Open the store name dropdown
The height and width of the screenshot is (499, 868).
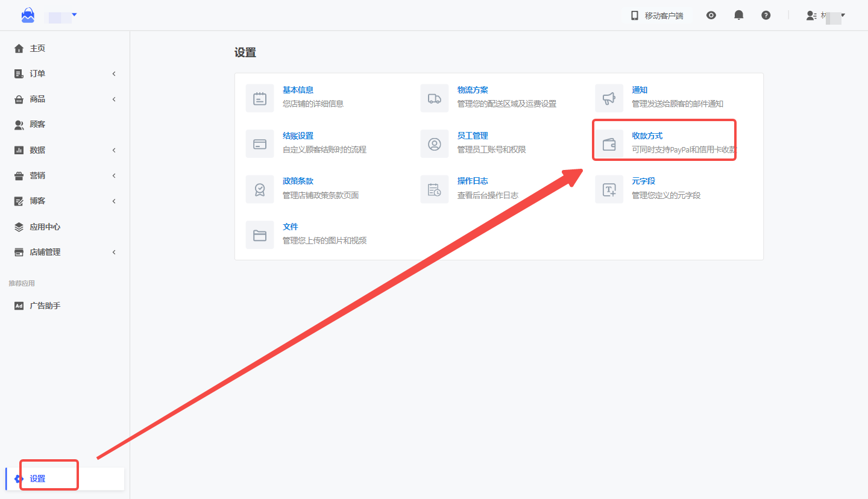(63, 15)
